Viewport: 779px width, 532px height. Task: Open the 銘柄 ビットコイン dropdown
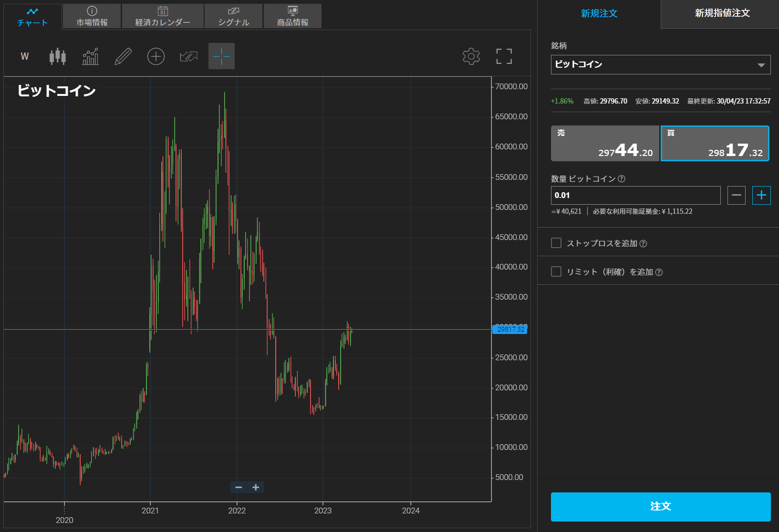[660, 64]
